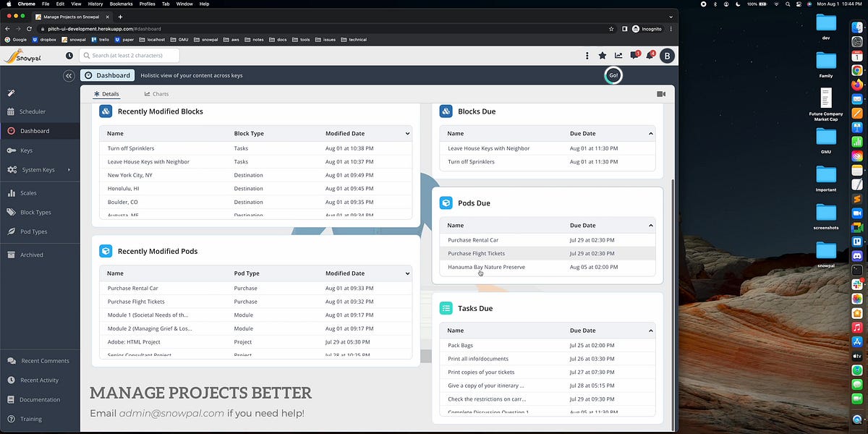Open the three-dot more options menu

coord(587,56)
